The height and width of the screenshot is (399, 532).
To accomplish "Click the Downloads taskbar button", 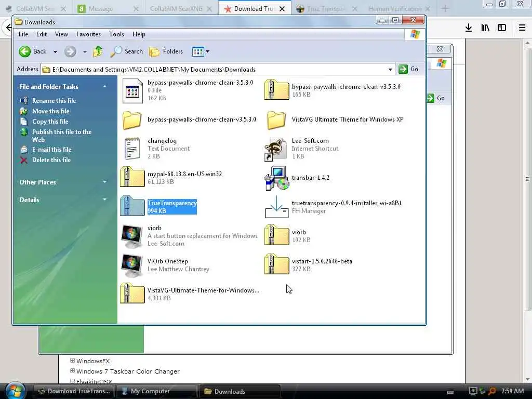I will tap(240, 391).
